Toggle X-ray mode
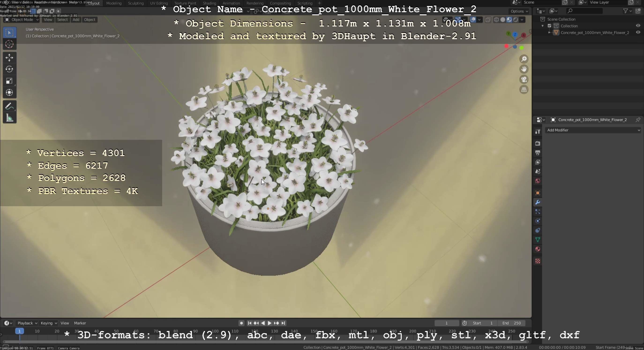Image resolution: width=644 pixels, height=350 pixels. point(488,20)
